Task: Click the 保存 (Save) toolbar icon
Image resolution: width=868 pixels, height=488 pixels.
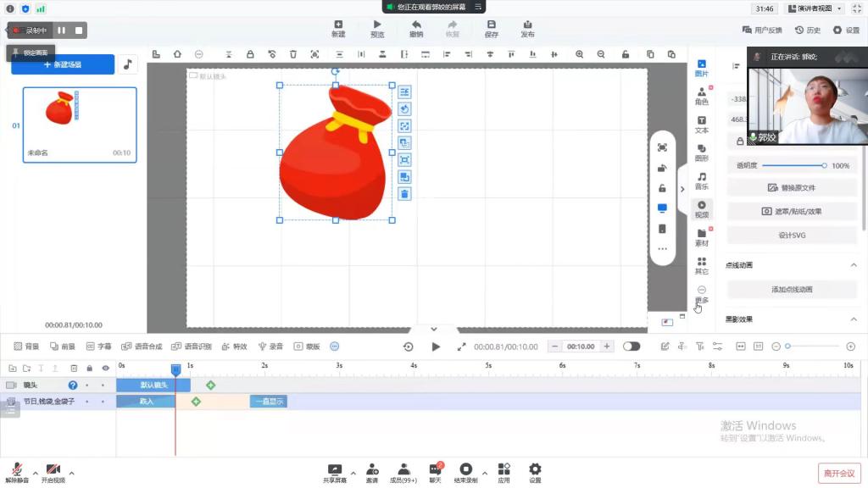Action: [492, 29]
